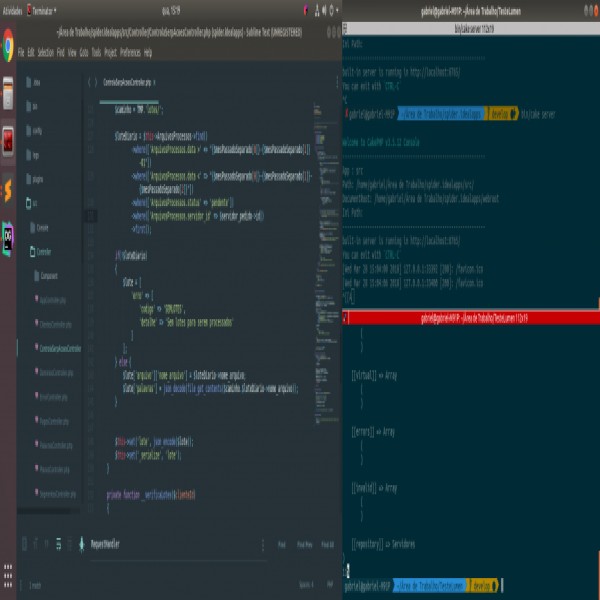Expand the config folder in sidebar
This screenshot has width=600, height=600.
[36, 130]
